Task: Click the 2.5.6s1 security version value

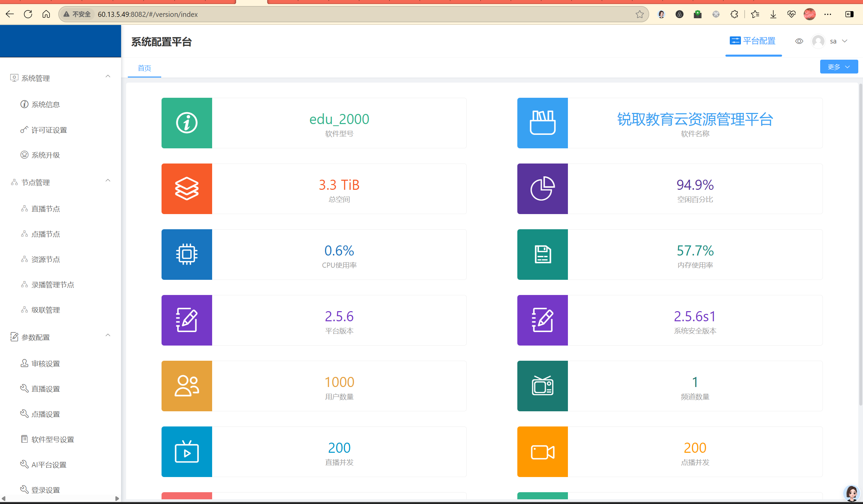Action: 695,316
